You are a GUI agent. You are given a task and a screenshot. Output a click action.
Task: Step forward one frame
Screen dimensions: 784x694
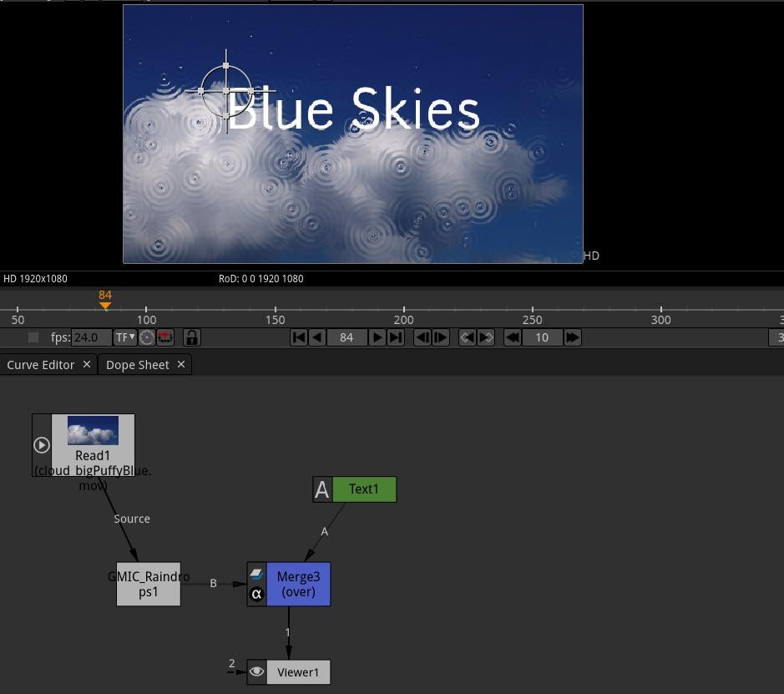click(x=441, y=337)
